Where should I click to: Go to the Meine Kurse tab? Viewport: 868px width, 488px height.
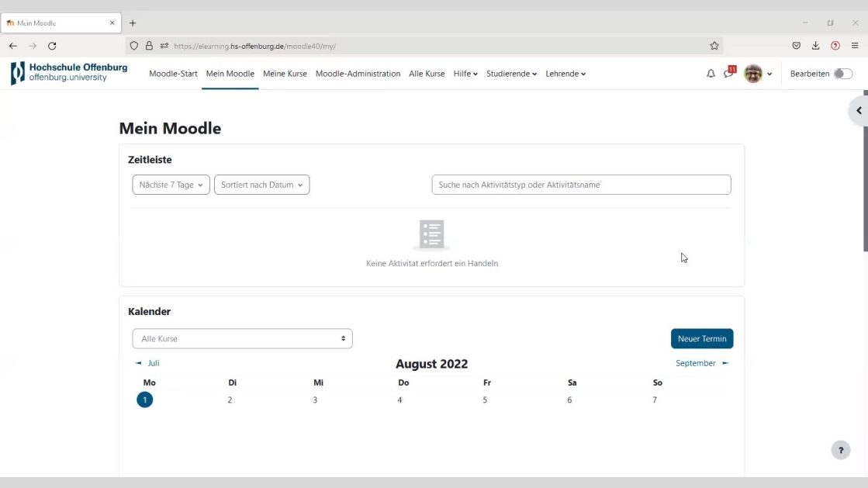[x=285, y=74]
